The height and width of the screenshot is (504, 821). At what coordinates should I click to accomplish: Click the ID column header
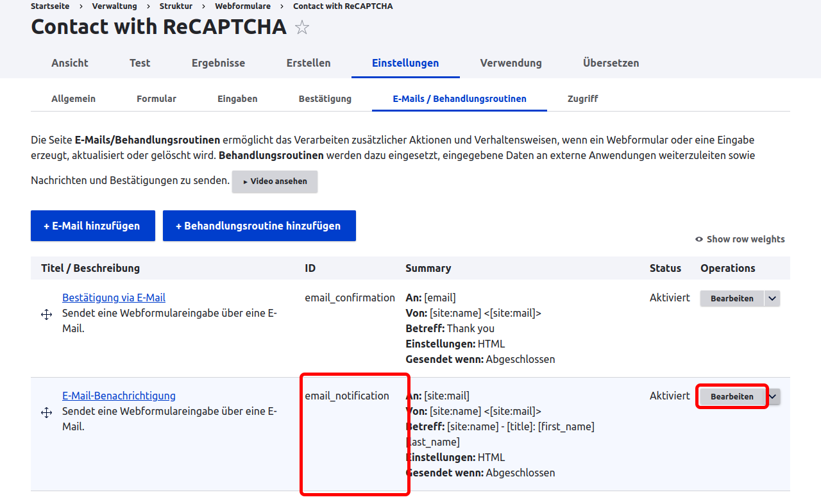[x=310, y=268]
